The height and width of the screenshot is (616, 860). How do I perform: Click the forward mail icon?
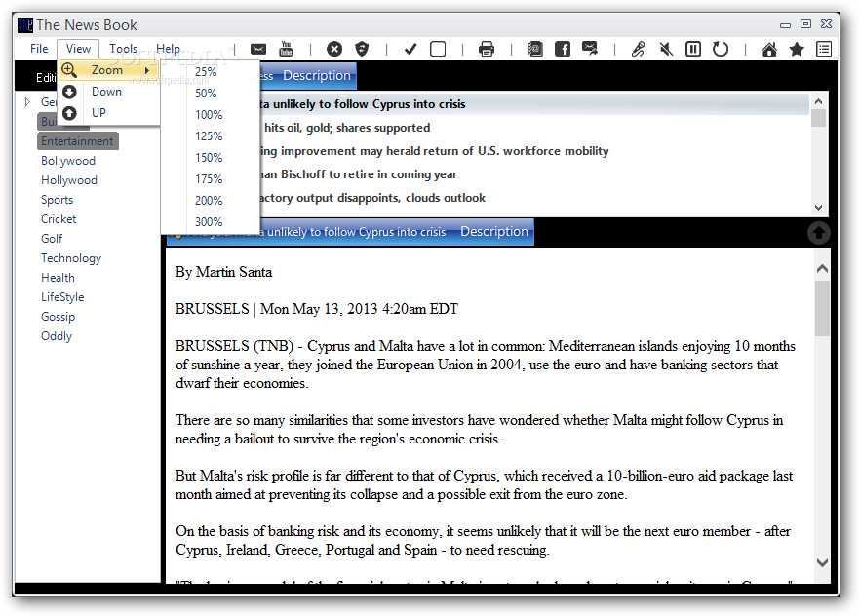[590, 49]
